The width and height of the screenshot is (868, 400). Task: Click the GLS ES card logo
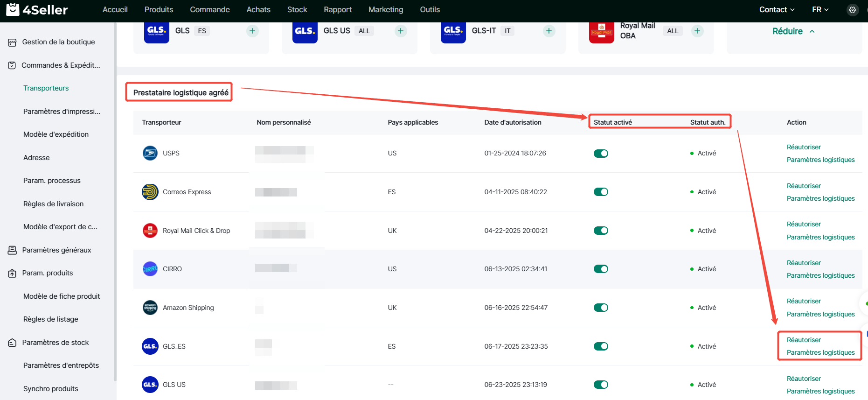click(x=157, y=32)
